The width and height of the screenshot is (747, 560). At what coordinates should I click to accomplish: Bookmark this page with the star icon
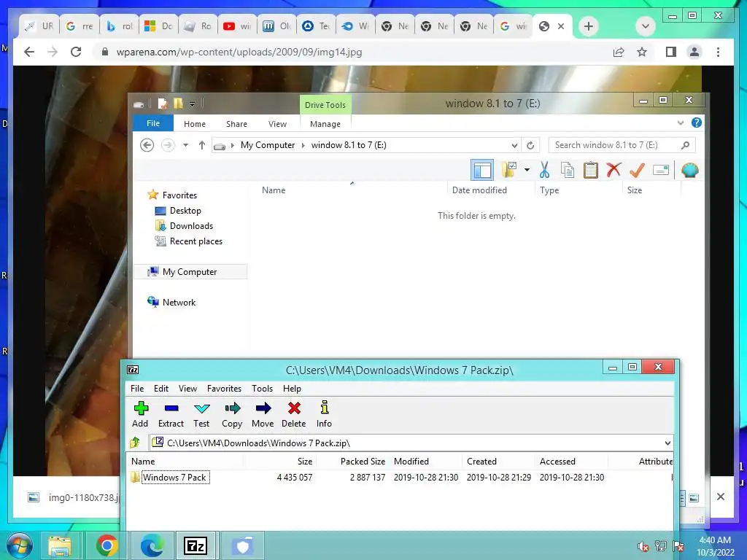click(642, 52)
